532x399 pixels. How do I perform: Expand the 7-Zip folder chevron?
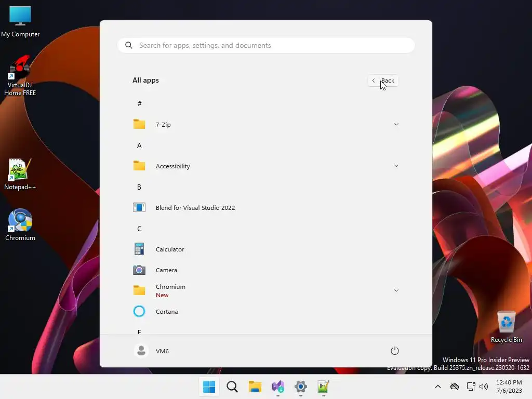(x=396, y=124)
